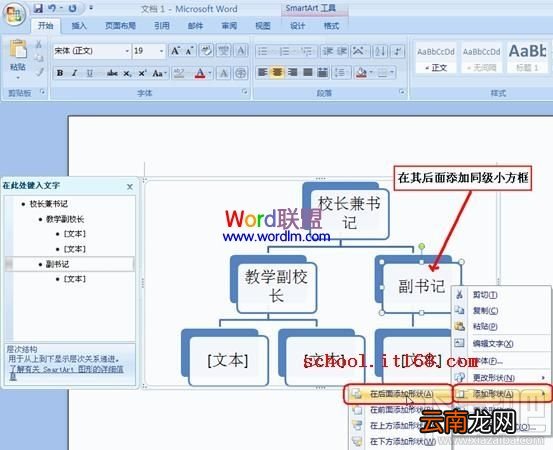Toggle superscript formatting
Viewport: 553px width, 450px height.
[142, 73]
